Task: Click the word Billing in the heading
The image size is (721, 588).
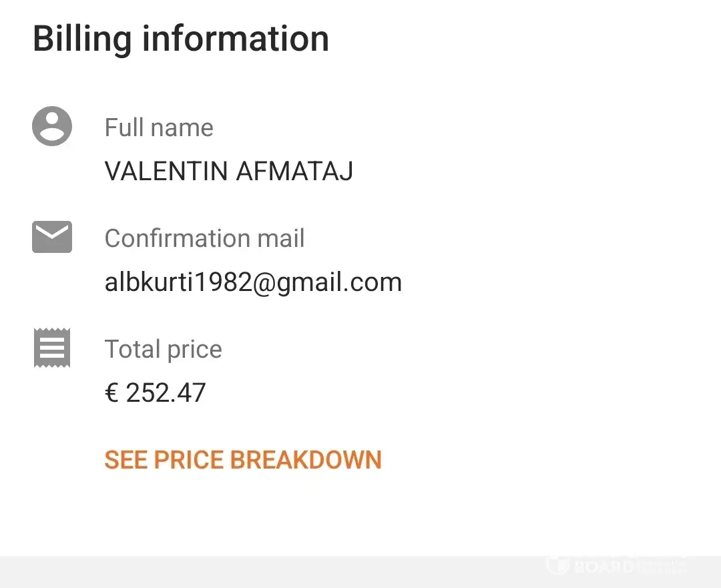Action: click(82, 38)
